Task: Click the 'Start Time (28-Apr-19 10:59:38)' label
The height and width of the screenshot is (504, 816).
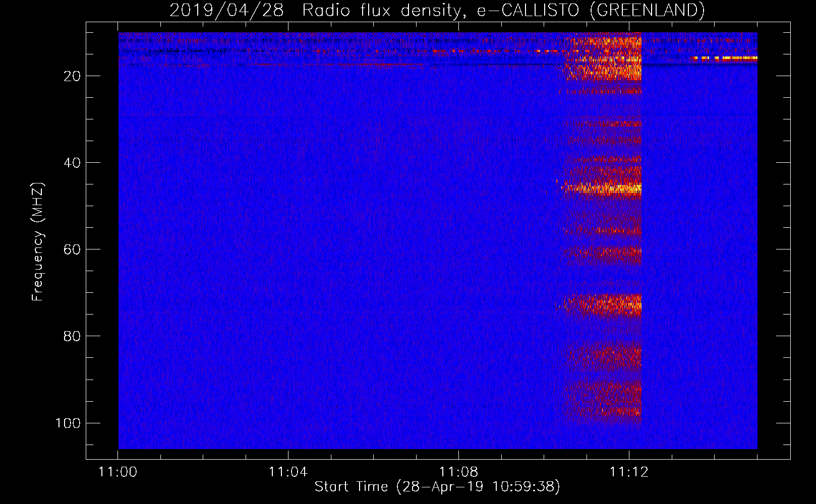Action: (x=437, y=487)
